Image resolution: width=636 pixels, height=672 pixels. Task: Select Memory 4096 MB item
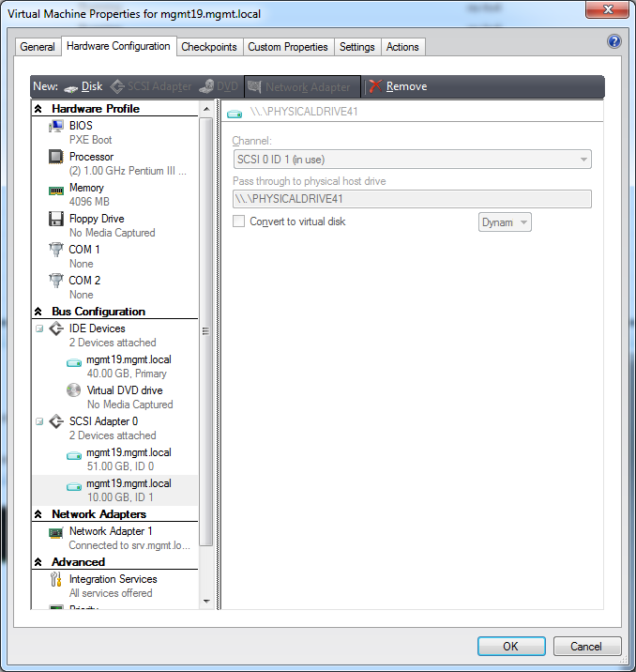coord(114,194)
